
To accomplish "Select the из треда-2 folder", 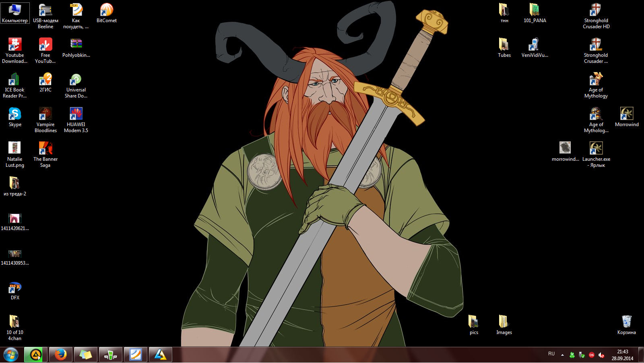I will coord(15,186).
